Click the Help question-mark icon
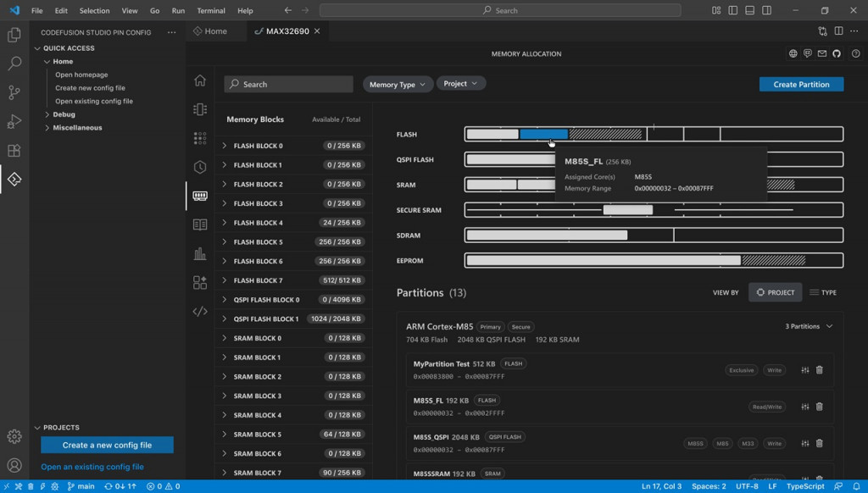 pos(856,53)
